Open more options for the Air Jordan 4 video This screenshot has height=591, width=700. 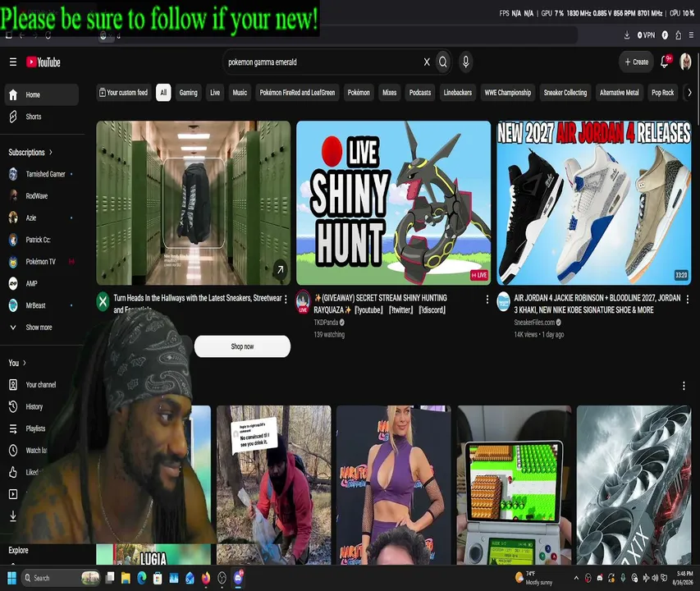click(x=688, y=299)
